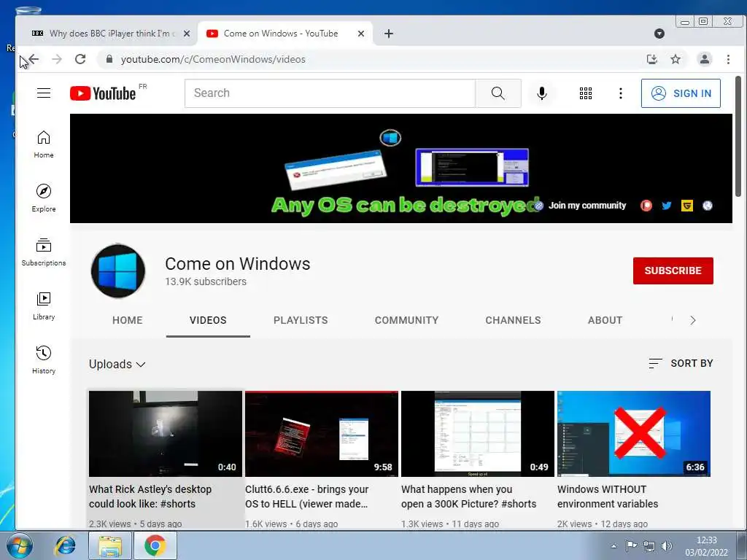
Task: Launch Internet Explorer from the taskbar
Action: point(65,545)
